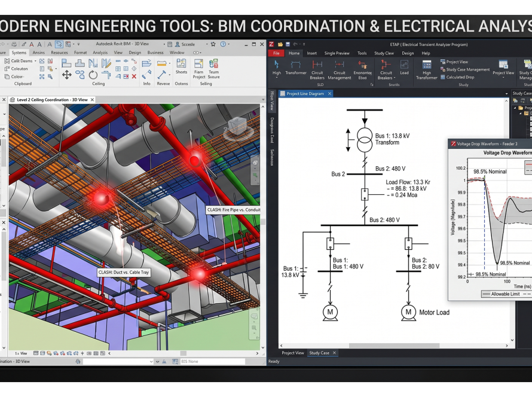Open the Analyzis tab in Revit
This screenshot has height=397, width=532.
coord(100,53)
